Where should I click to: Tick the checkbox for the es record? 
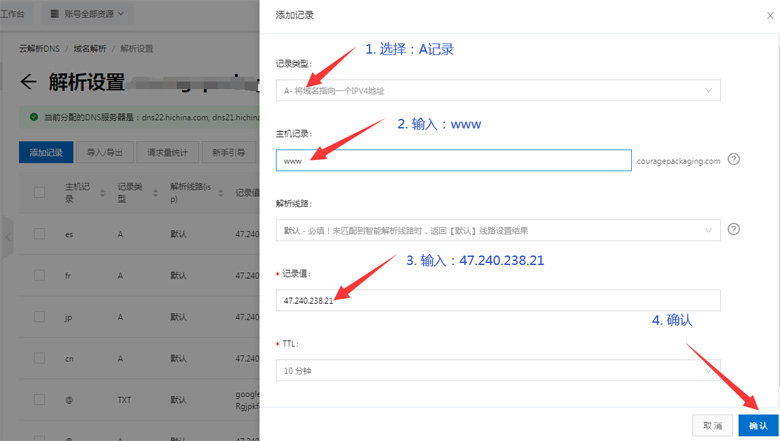(40, 233)
